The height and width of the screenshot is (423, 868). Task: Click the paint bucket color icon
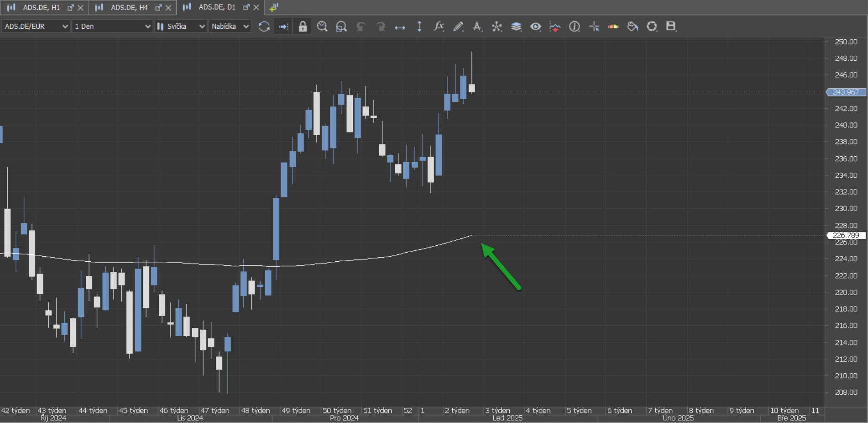[x=633, y=26]
